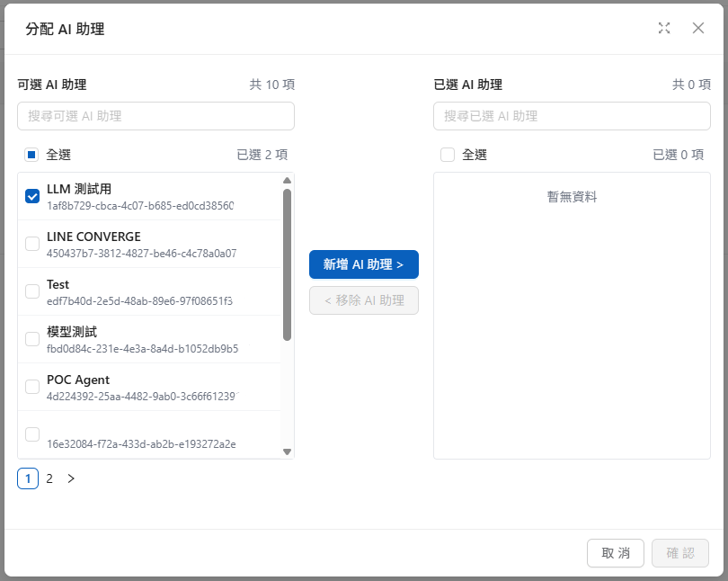Click the 確認 button
728x581 pixels.
click(x=680, y=553)
